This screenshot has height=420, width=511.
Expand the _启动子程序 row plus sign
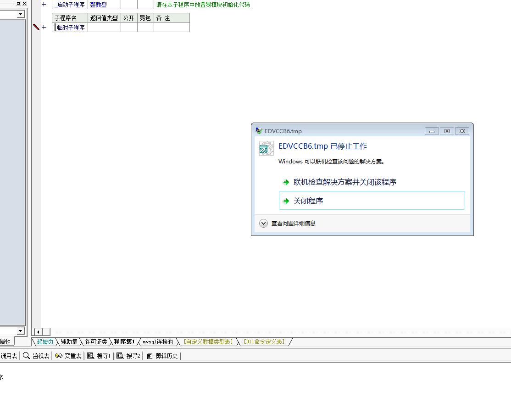pyautogui.click(x=44, y=5)
